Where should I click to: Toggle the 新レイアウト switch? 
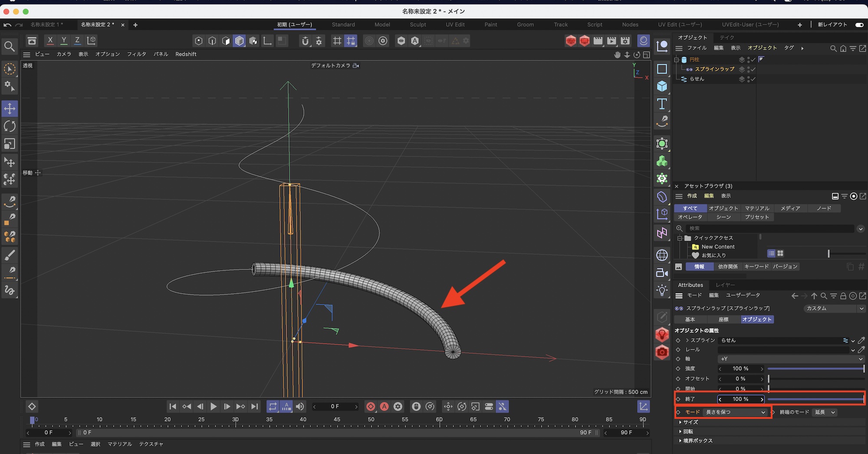coord(859,25)
